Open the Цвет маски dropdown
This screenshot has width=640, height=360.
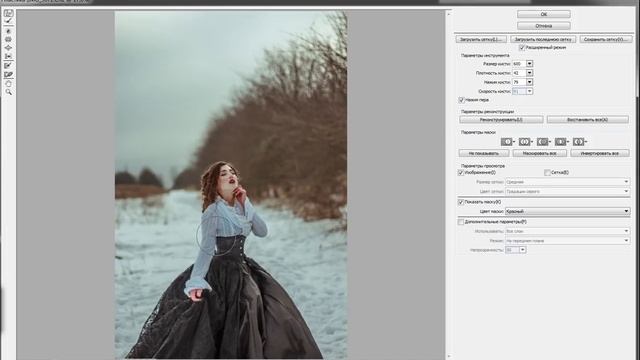[567, 211]
